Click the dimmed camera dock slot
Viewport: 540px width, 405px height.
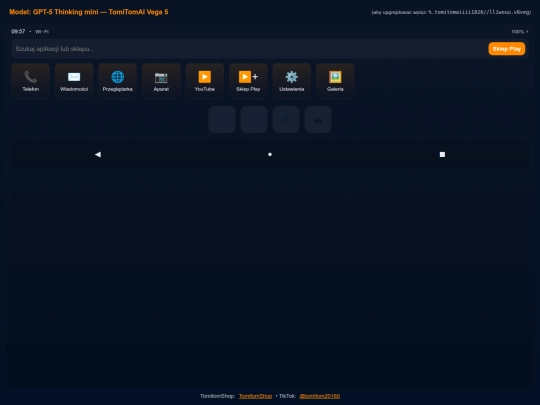click(318, 120)
